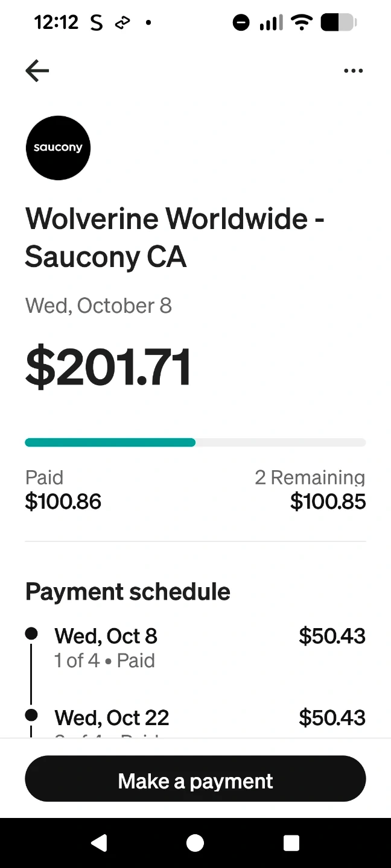The width and height of the screenshot is (391, 868).
Task: Tap the payment progress bar
Action: click(195, 442)
